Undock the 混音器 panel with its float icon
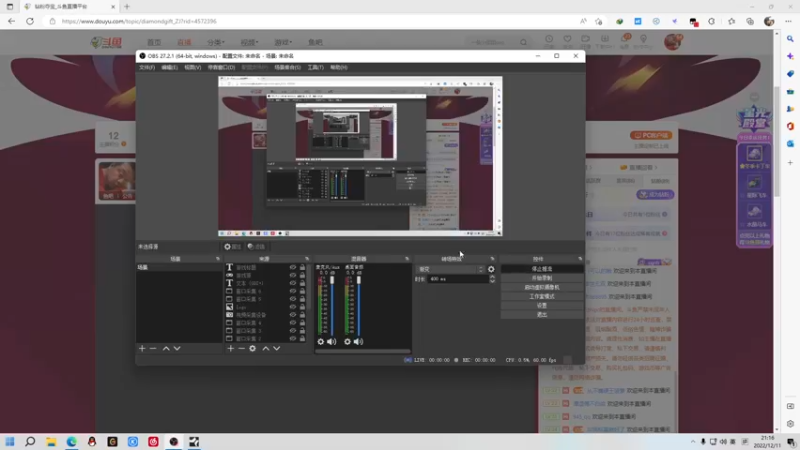Viewport: 800px width, 450px height. point(407,259)
